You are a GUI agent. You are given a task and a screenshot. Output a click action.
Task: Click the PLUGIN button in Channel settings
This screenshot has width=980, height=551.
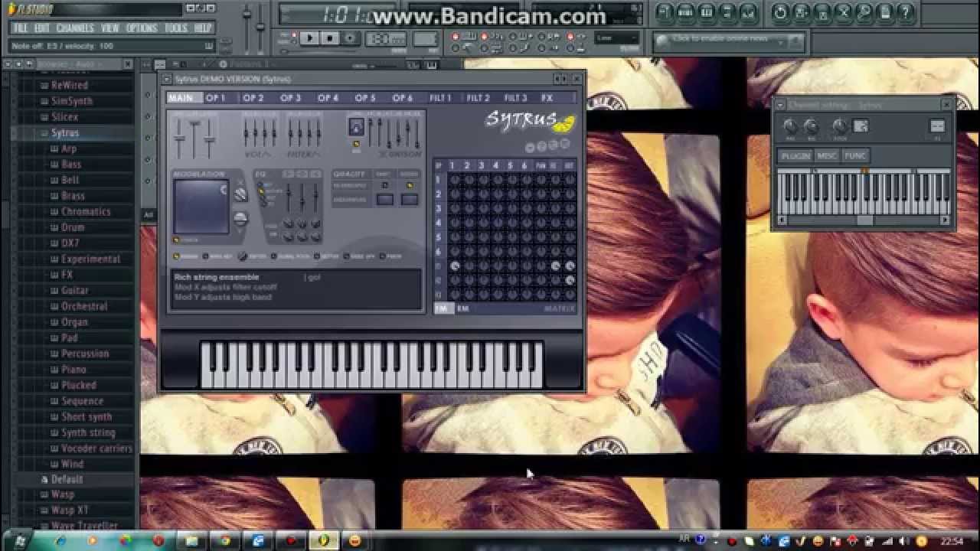(795, 156)
